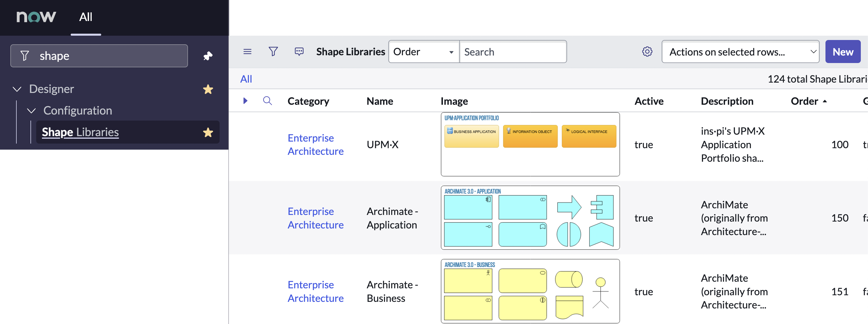Click the Archimate - Business name cell
The image size is (868, 324).
392,291
